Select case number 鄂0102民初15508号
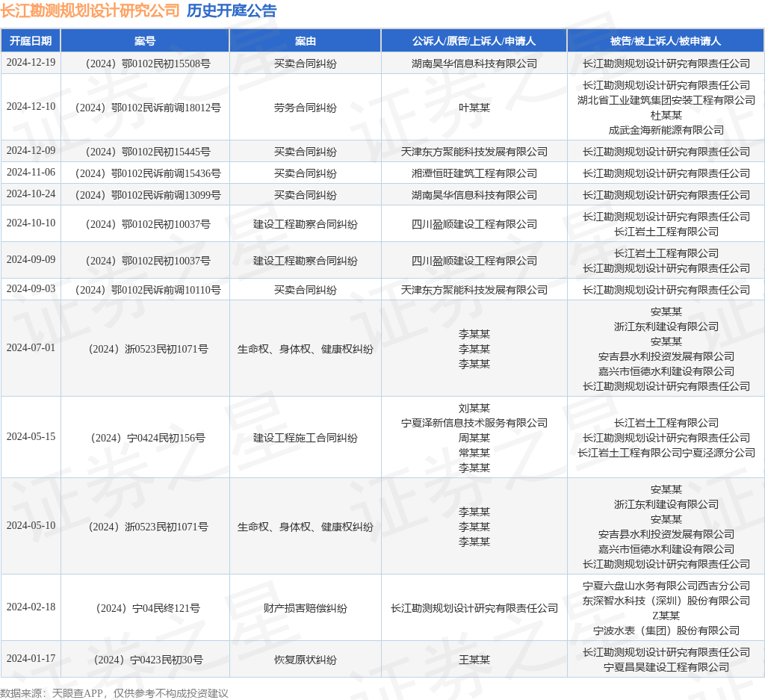The width and height of the screenshot is (765, 700). tap(148, 64)
